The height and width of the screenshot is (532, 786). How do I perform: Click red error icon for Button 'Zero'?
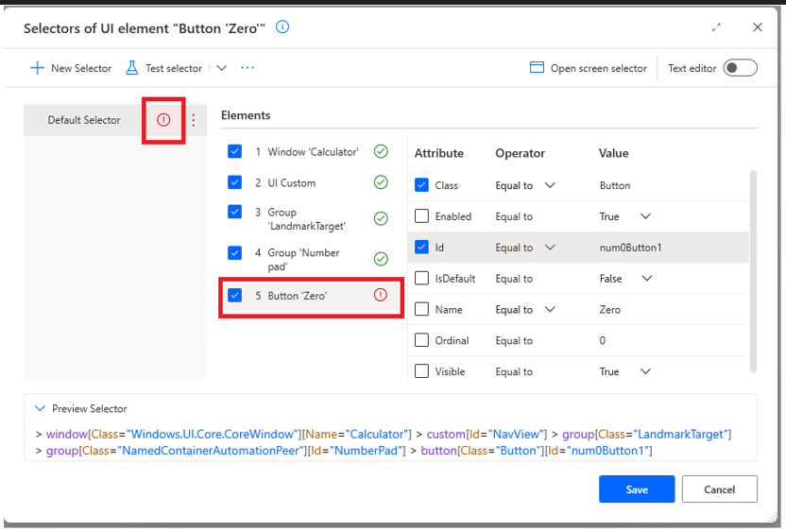pos(381,295)
